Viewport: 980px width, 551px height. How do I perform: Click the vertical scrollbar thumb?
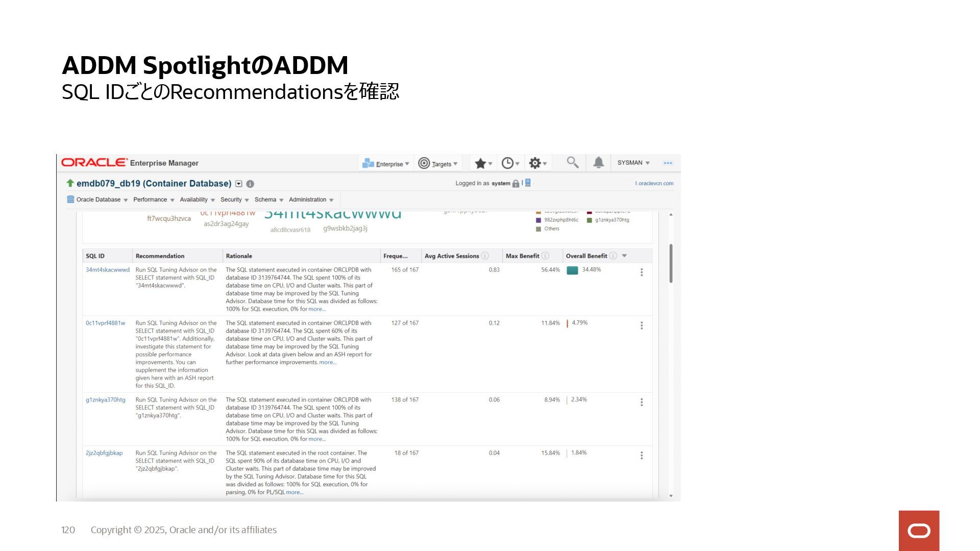671,263
